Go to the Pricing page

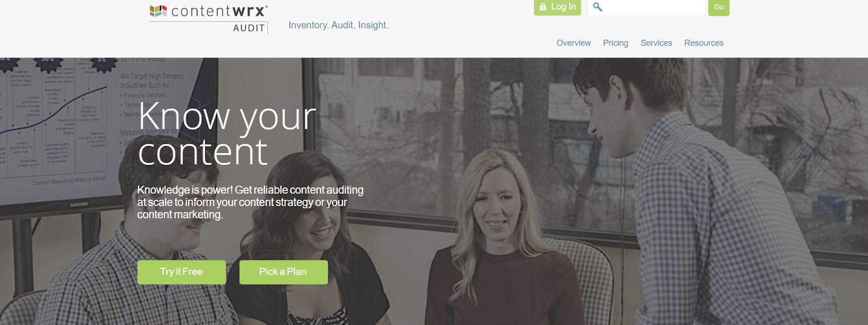(x=616, y=43)
